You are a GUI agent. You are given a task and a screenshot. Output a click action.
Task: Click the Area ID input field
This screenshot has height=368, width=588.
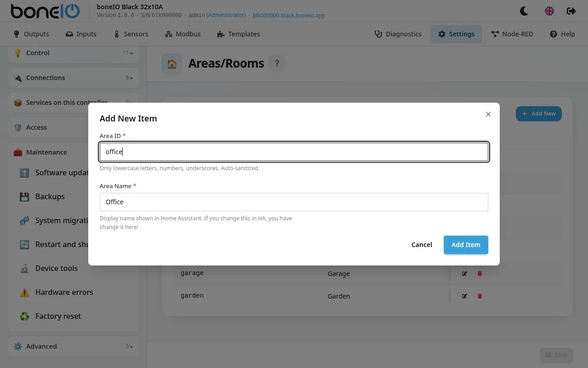(294, 152)
